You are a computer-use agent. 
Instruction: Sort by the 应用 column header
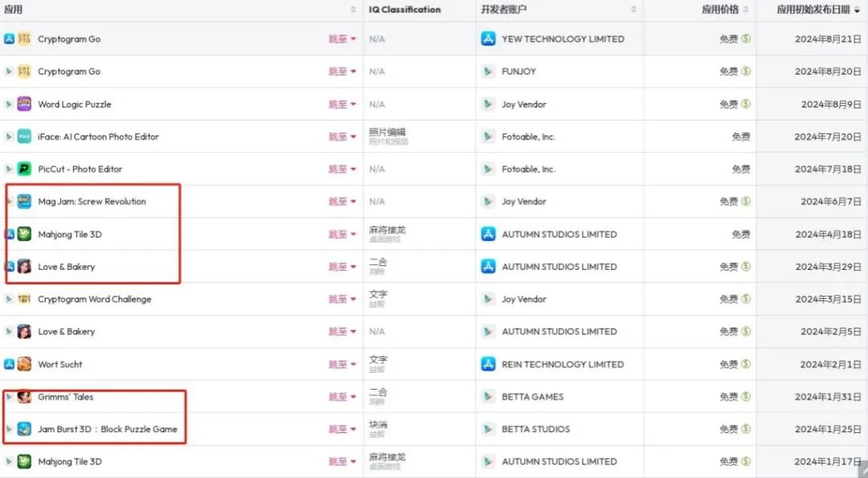pos(14,10)
